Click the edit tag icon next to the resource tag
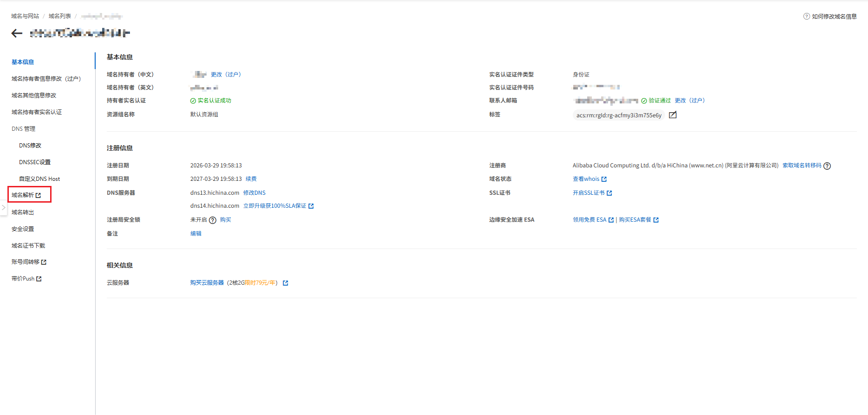 click(673, 115)
